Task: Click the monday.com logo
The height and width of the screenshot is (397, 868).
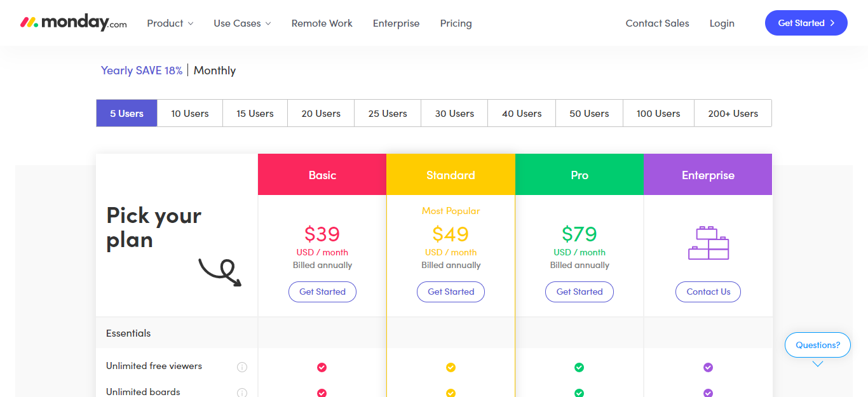Action: click(x=74, y=23)
